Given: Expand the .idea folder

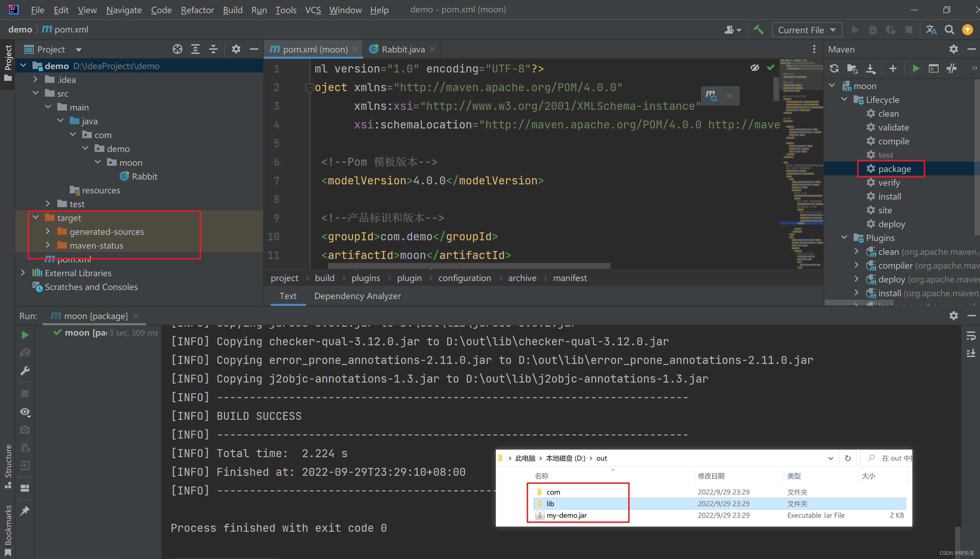Looking at the screenshot, I should tap(35, 79).
